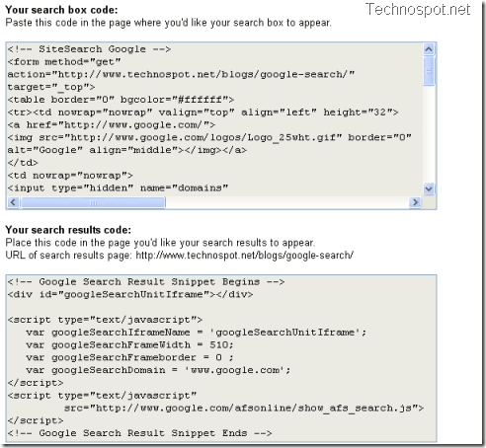
Task: Click the 'Google Search Result Snippet Ends' line
Action: tap(139, 433)
